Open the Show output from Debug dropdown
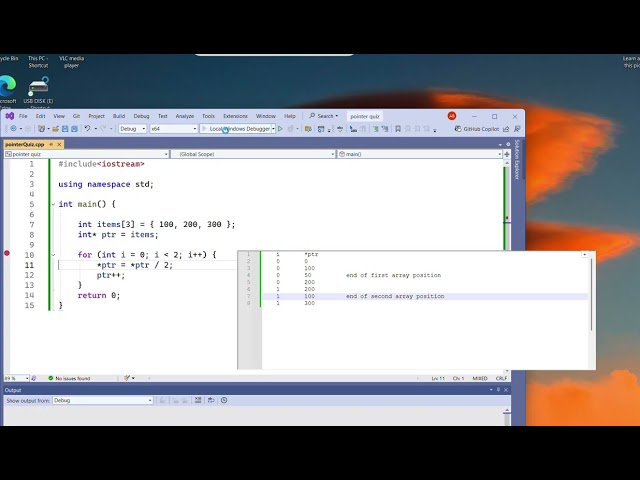The height and width of the screenshot is (480, 640). click(x=102, y=400)
